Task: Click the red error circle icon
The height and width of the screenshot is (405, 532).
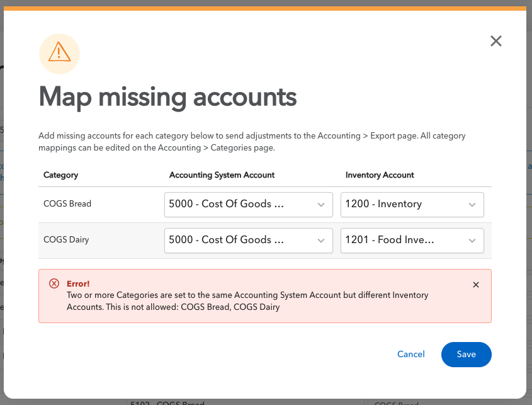Action: coord(54,283)
